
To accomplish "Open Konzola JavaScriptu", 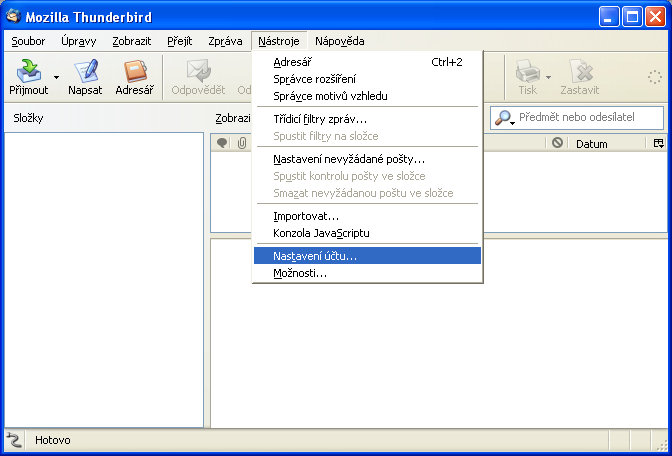I will pyautogui.click(x=367, y=233).
